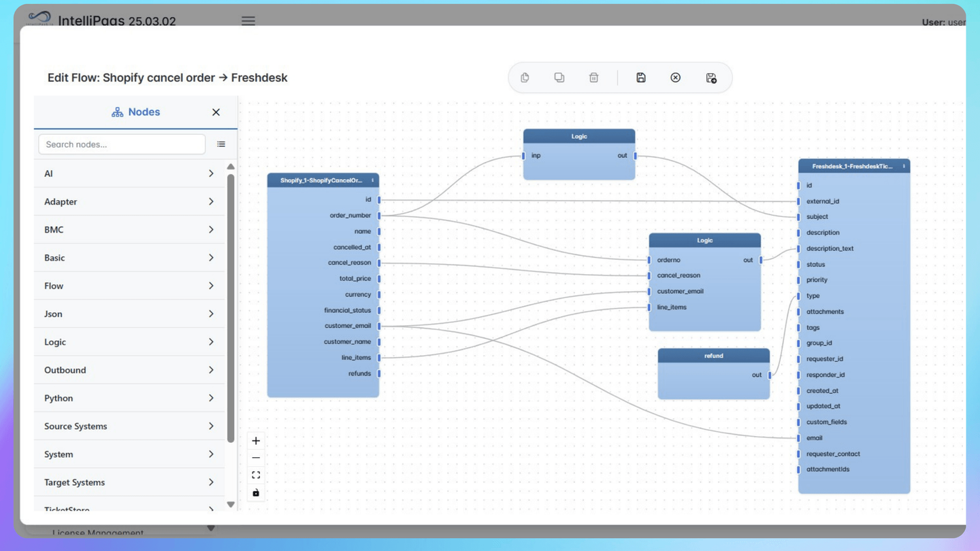Click the search nodes field
This screenshot has width=980, height=551.
122,144
